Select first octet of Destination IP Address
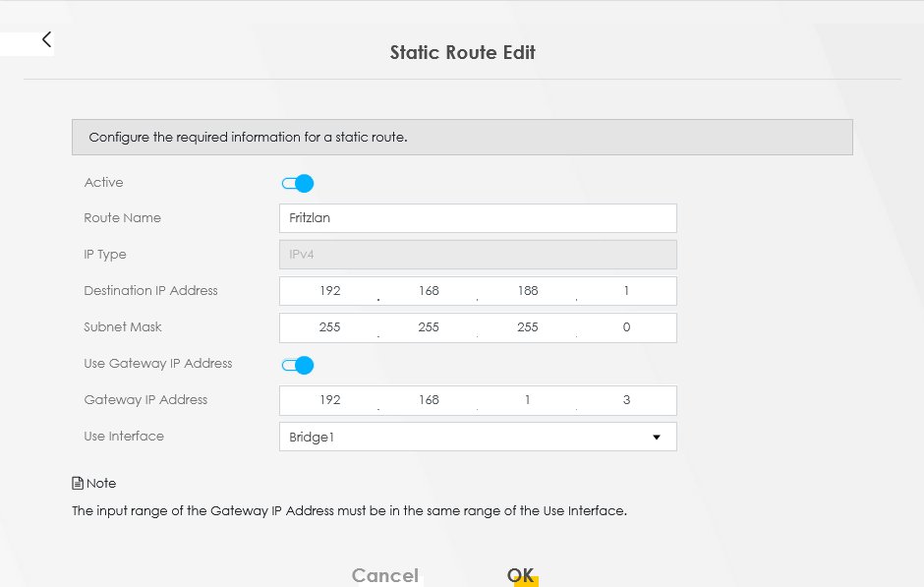 [329, 291]
